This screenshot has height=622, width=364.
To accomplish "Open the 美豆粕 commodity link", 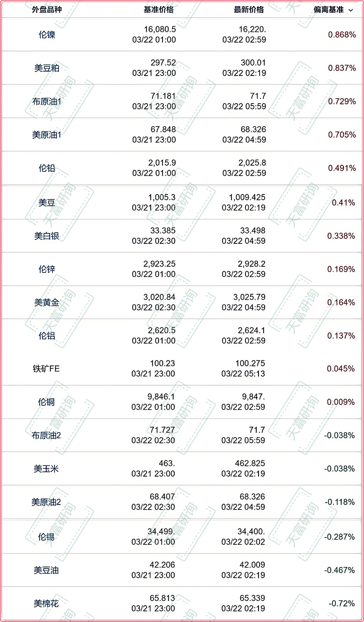I will pos(47,68).
